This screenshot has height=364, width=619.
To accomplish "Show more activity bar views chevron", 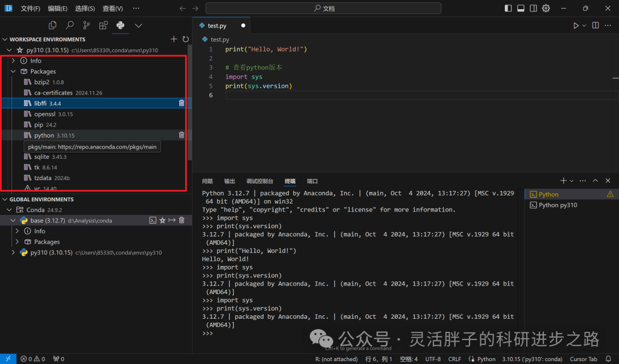I will pyautogui.click(x=138, y=25).
